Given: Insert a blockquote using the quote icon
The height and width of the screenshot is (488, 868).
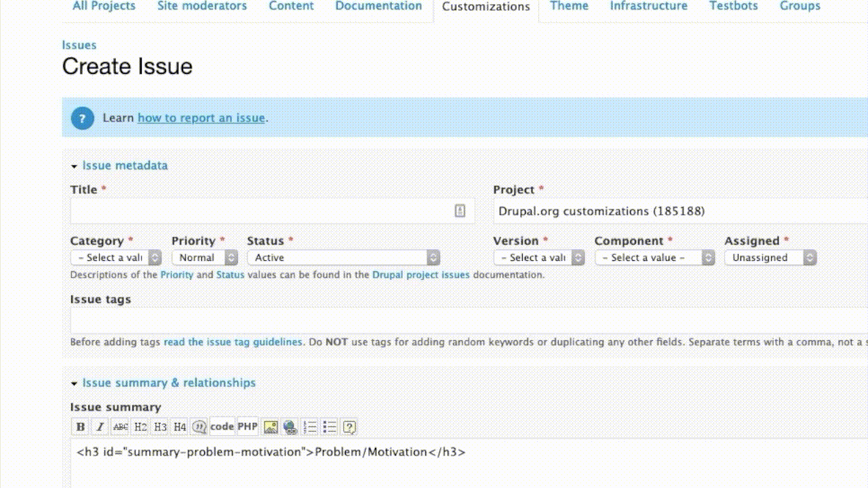Looking at the screenshot, I should click(199, 427).
